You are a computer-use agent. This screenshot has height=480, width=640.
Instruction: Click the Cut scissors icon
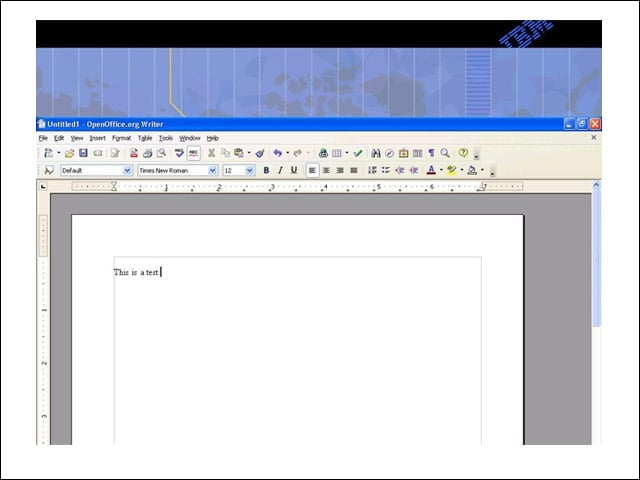tap(211, 153)
